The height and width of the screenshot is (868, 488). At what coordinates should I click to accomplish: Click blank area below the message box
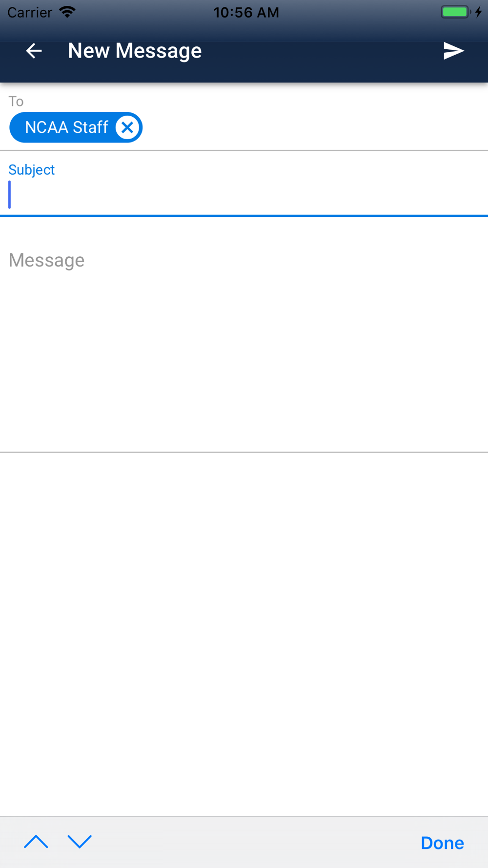click(x=244, y=635)
